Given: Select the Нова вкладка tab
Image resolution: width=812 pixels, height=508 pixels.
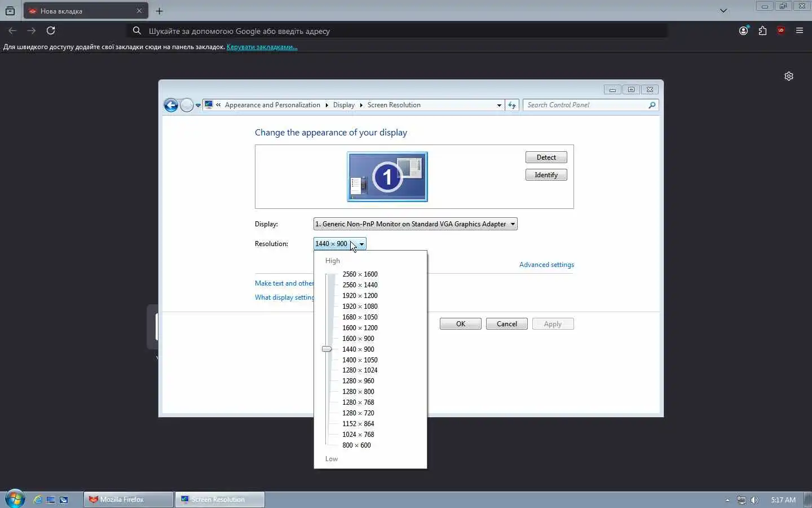Looking at the screenshot, I should [x=86, y=11].
